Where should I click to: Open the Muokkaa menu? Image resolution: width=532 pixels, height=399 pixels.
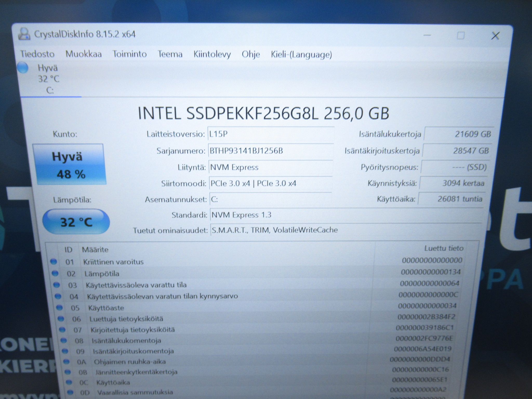coord(83,54)
